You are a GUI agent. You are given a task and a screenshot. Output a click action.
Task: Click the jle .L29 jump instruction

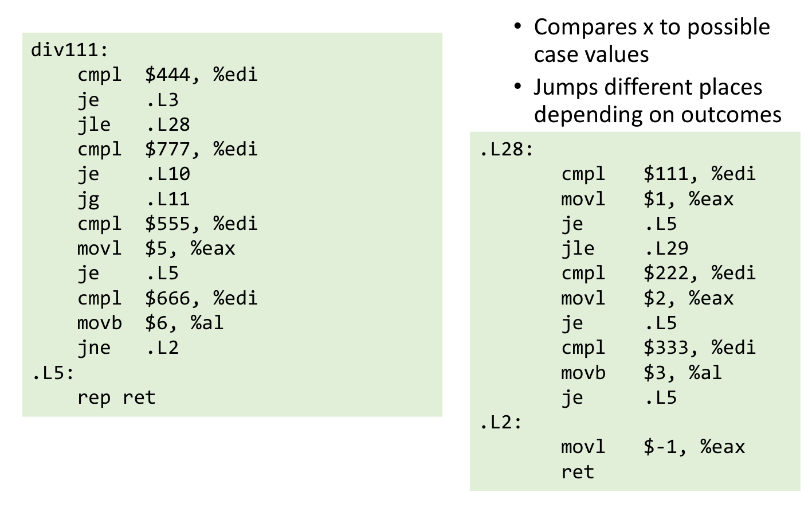tap(624, 248)
